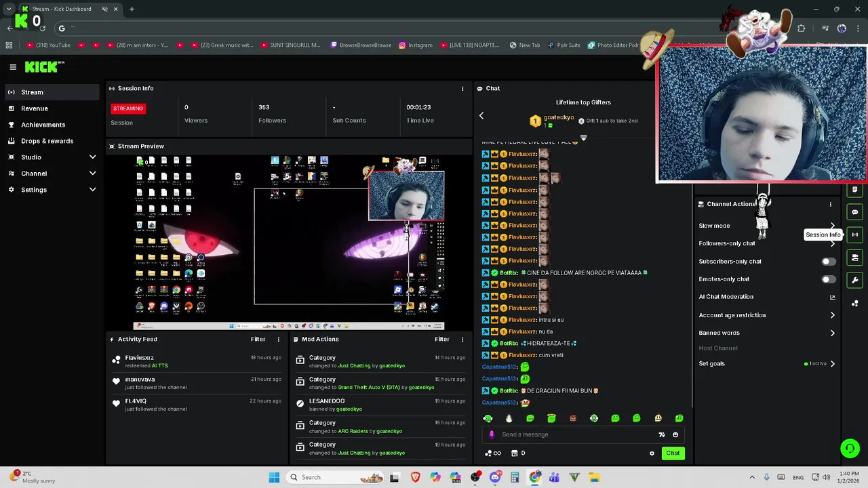Expand the Settings sidebar section
Screen dimensions: 868x488
coord(92,190)
